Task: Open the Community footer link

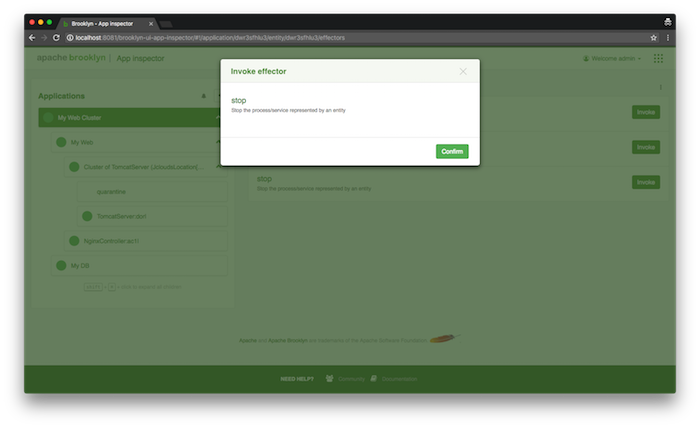Action: pyautogui.click(x=345, y=379)
